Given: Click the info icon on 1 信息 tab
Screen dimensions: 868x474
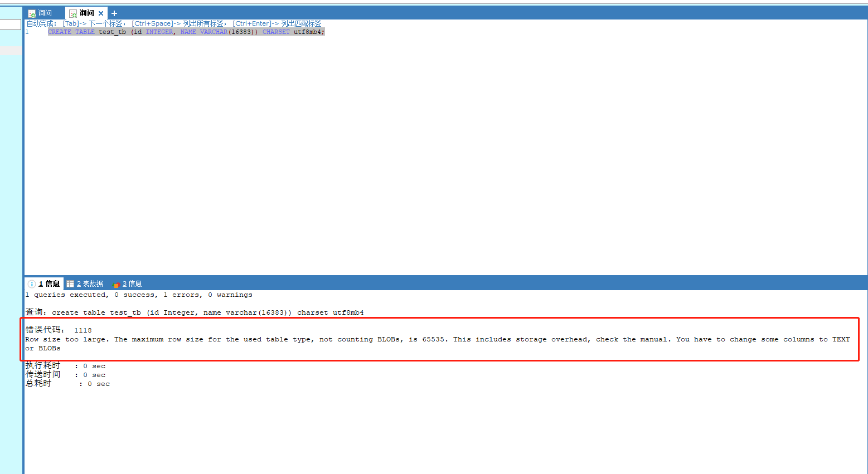Looking at the screenshot, I should click(x=32, y=284).
